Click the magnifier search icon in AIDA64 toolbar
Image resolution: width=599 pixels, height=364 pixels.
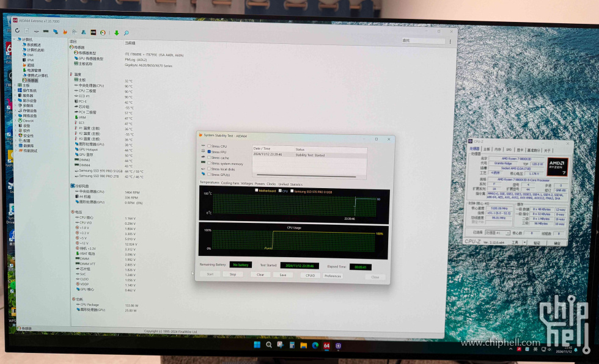[127, 33]
